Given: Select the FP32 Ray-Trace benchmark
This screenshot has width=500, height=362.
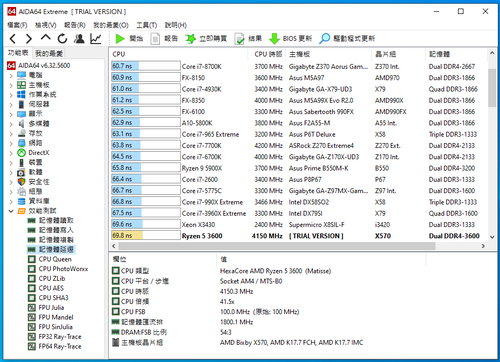Looking at the screenshot, I should (55, 336).
